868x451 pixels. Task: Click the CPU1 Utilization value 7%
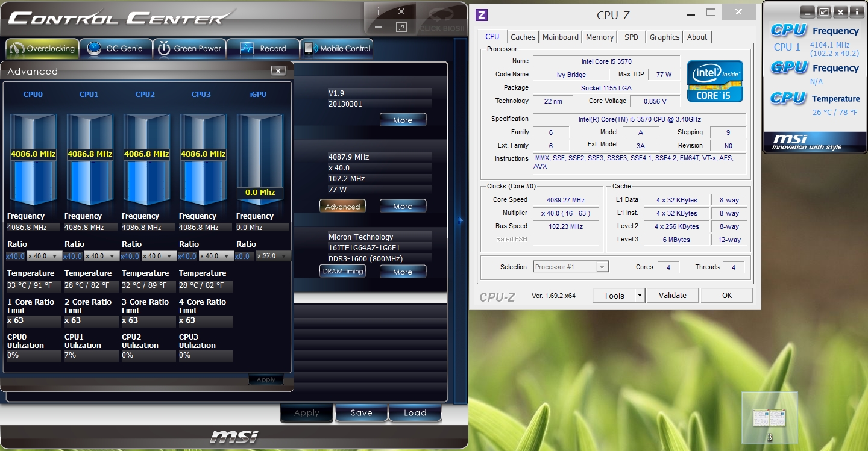tap(91, 356)
